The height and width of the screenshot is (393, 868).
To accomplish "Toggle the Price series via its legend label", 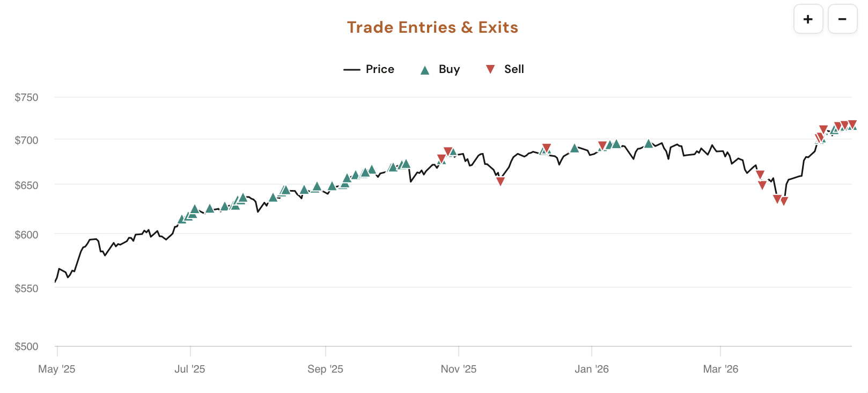I will click(x=379, y=69).
